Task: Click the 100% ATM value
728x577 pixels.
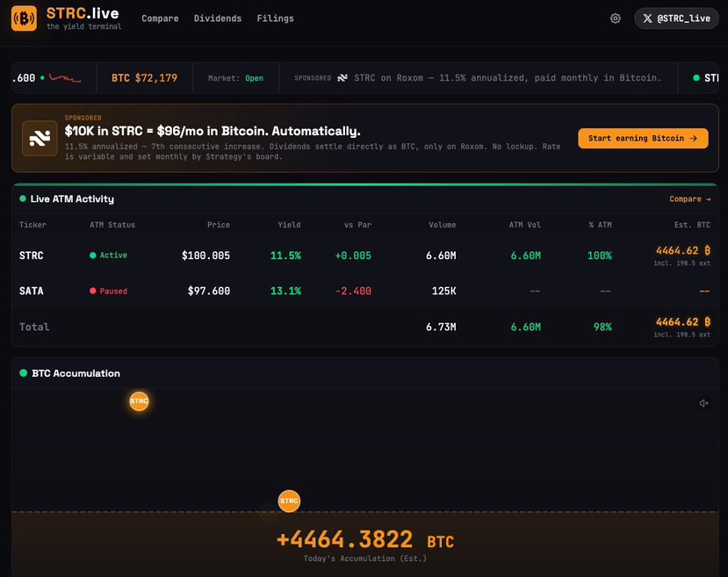Action: [600, 256]
